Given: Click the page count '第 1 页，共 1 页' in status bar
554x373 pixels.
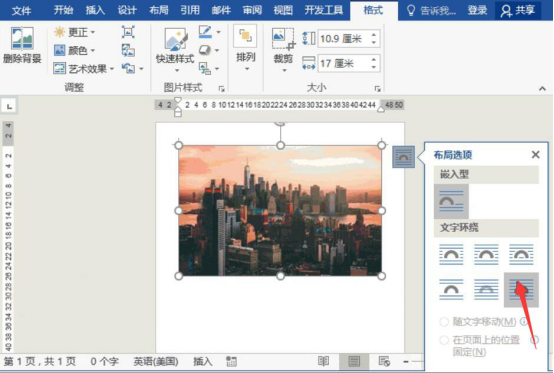Looking at the screenshot, I should coord(40,361).
